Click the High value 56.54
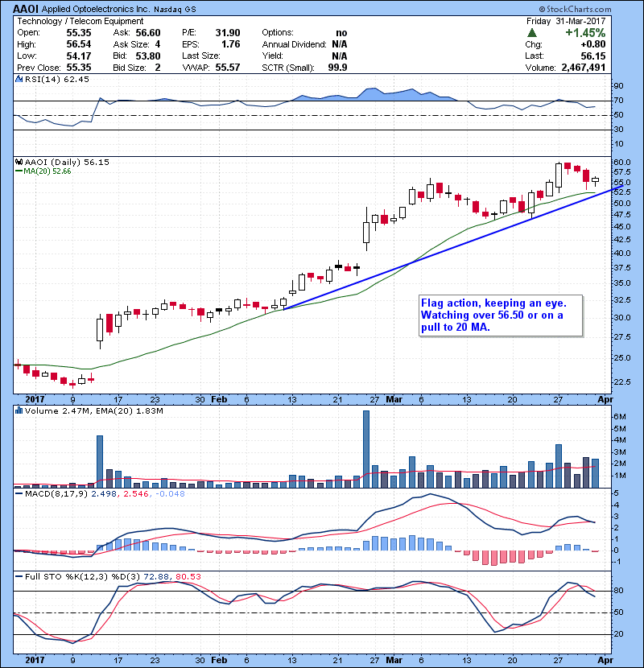This screenshot has height=668, width=644. (79, 44)
